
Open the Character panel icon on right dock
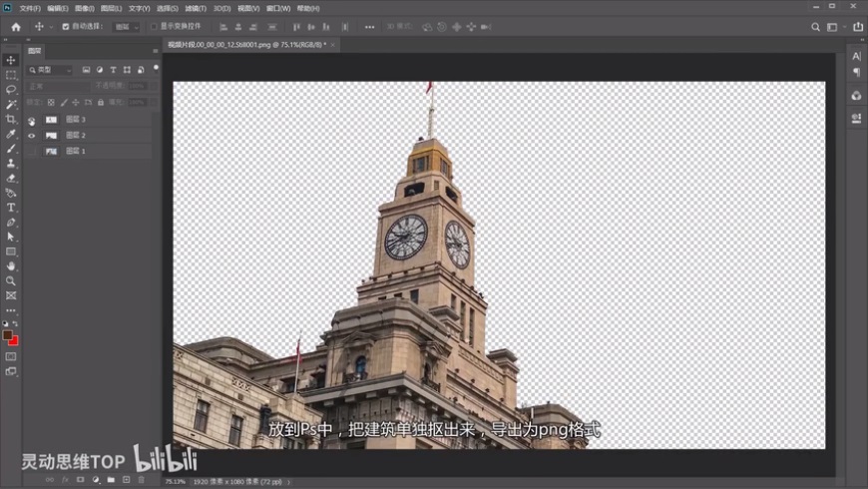856,56
